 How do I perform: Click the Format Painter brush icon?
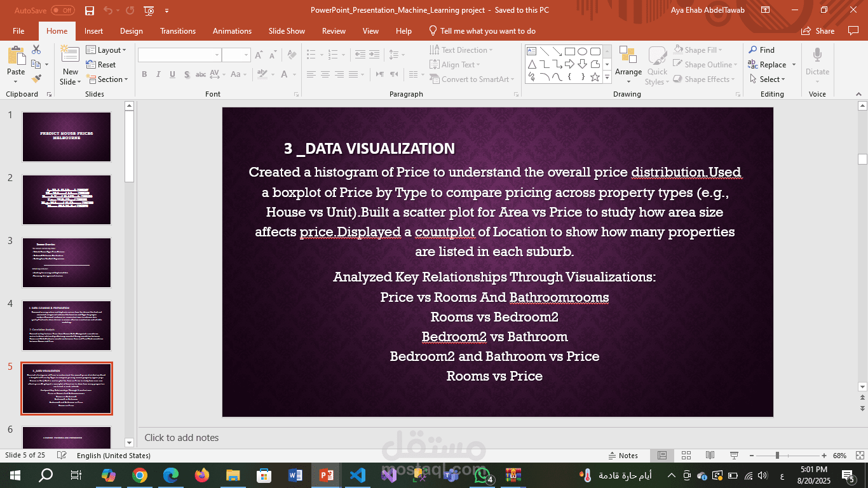36,79
